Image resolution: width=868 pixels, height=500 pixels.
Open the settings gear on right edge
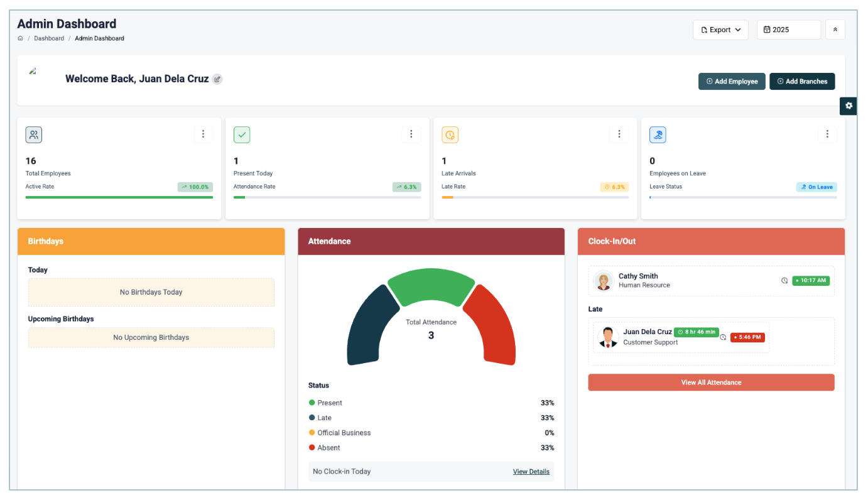pos(849,106)
